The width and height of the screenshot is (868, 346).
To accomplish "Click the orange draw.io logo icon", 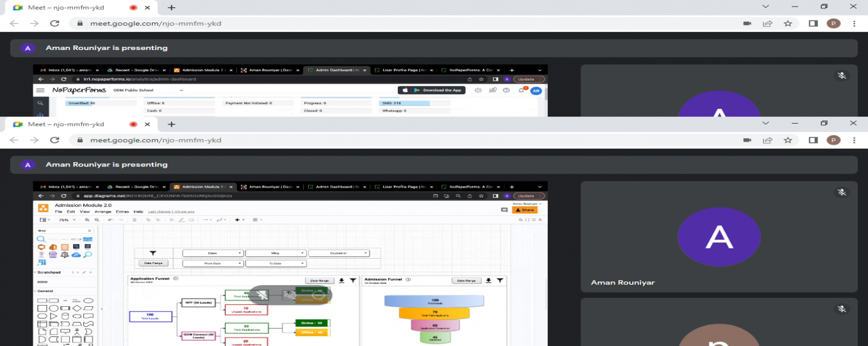I will [43, 208].
